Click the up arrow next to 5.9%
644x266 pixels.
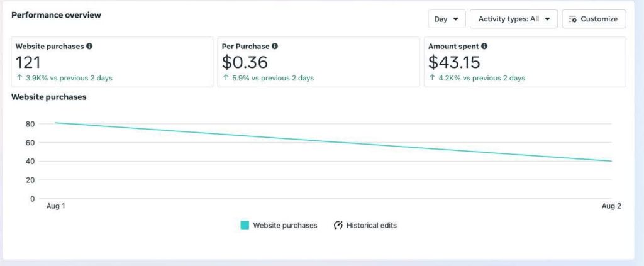click(x=225, y=78)
